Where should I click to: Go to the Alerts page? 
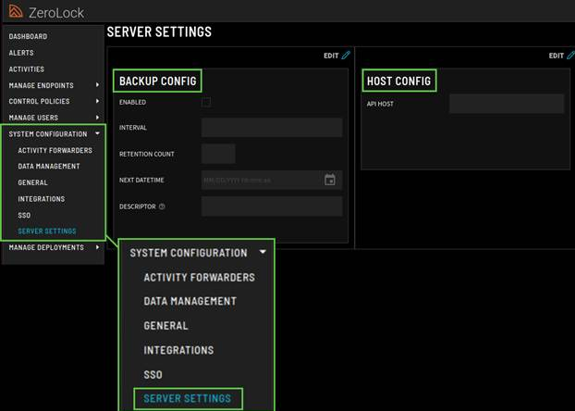tap(21, 53)
